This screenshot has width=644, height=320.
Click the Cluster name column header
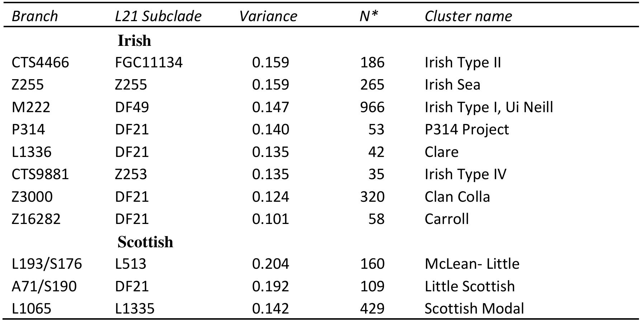coord(468,16)
